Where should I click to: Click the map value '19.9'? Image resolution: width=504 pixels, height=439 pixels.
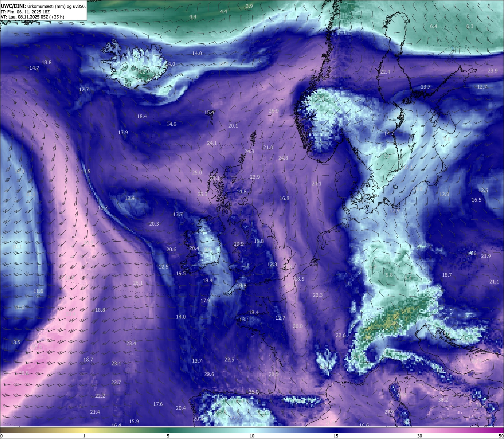tap(239, 244)
